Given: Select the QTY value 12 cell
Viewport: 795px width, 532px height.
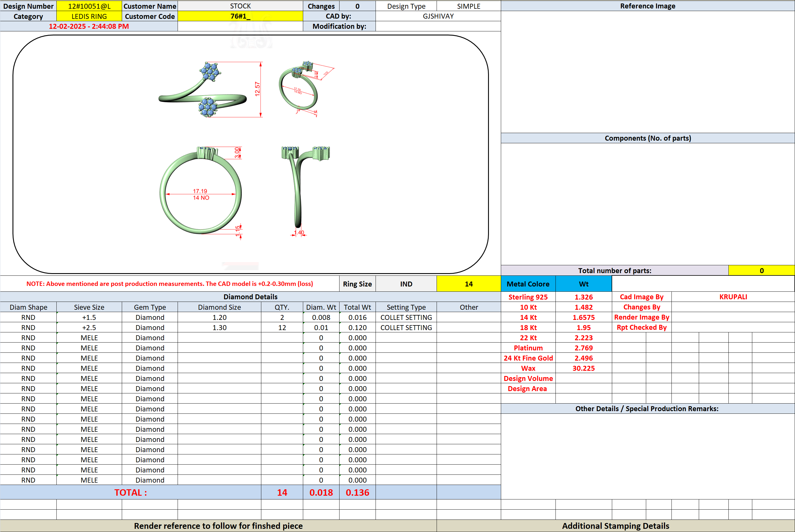Looking at the screenshot, I should click(x=282, y=327).
